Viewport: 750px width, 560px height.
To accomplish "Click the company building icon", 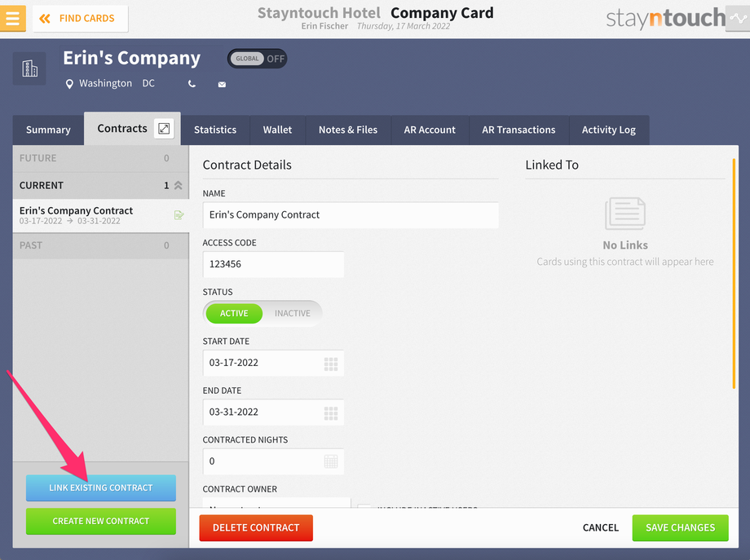I will pos(29,68).
